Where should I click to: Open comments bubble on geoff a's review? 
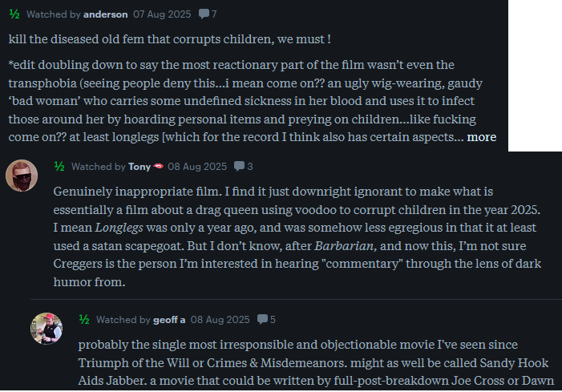(266, 319)
